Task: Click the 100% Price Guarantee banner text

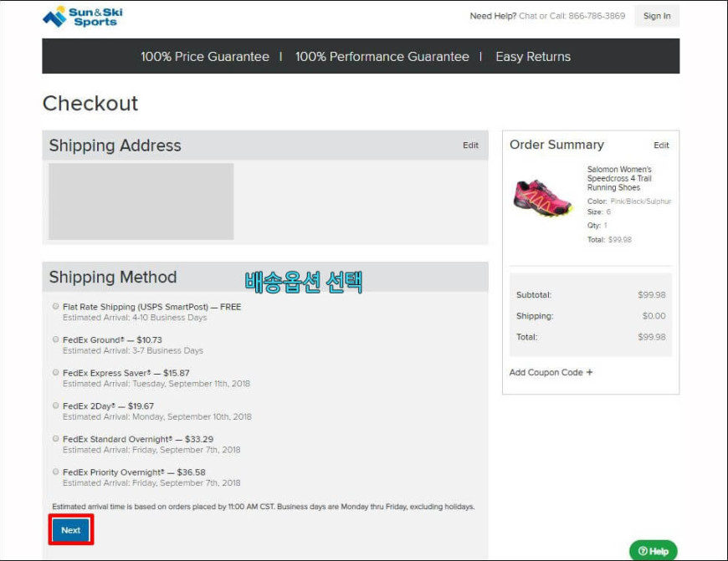Action: pyautogui.click(x=205, y=57)
